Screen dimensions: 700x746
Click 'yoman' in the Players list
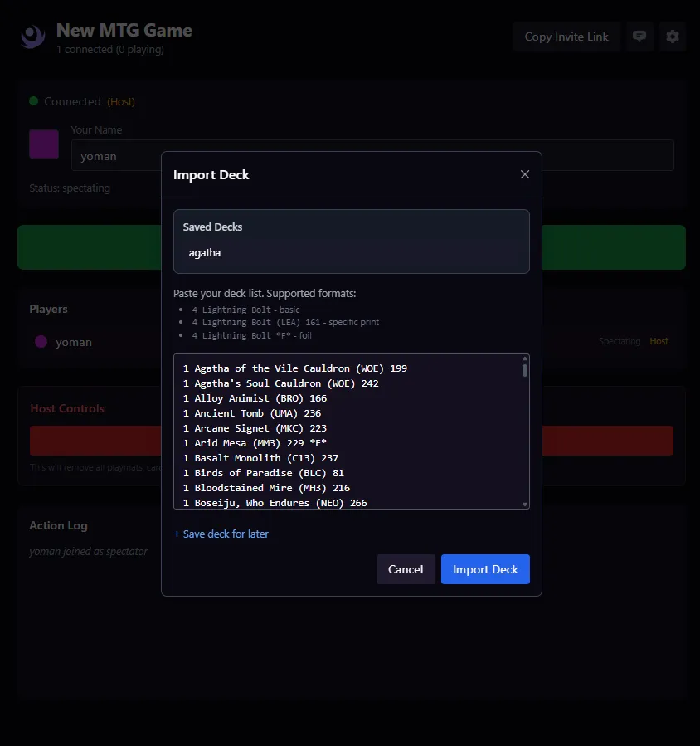tap(74, 342)
